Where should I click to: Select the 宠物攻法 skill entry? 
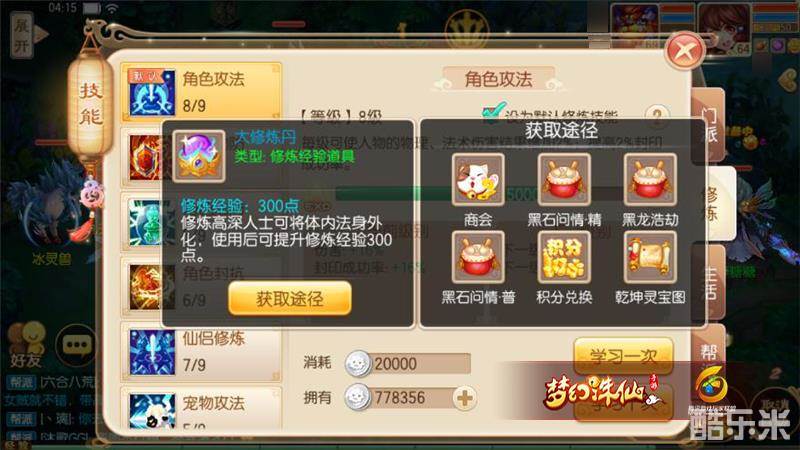pyautogui.click(x=201, y=408)
